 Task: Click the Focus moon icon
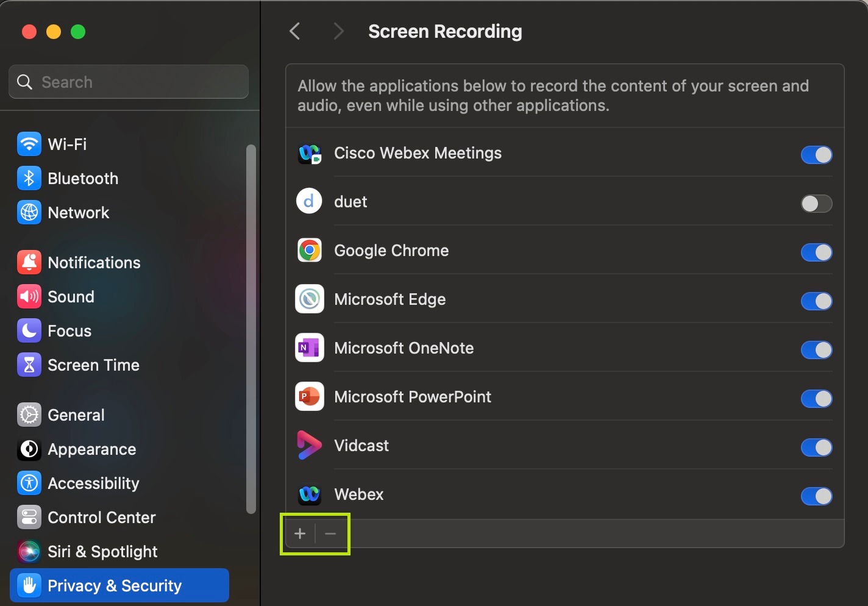[x=29, y=331]
